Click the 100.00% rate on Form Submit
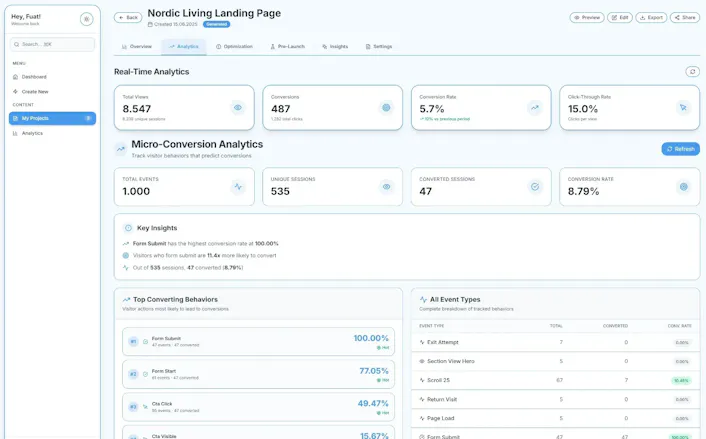Screen dimensions: 706x439 pos(371,338)
